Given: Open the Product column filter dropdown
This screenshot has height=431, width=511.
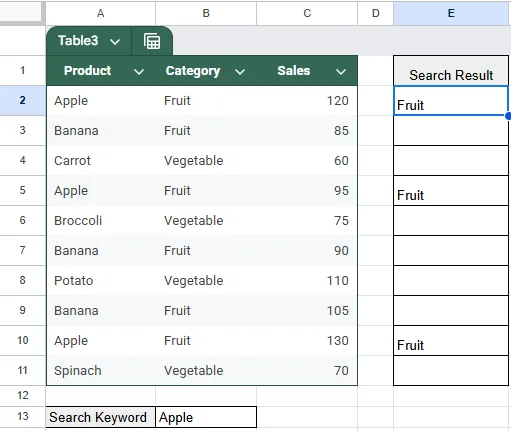Looking at the screenshot, I should pyautogui.click(x=139, y=71).
